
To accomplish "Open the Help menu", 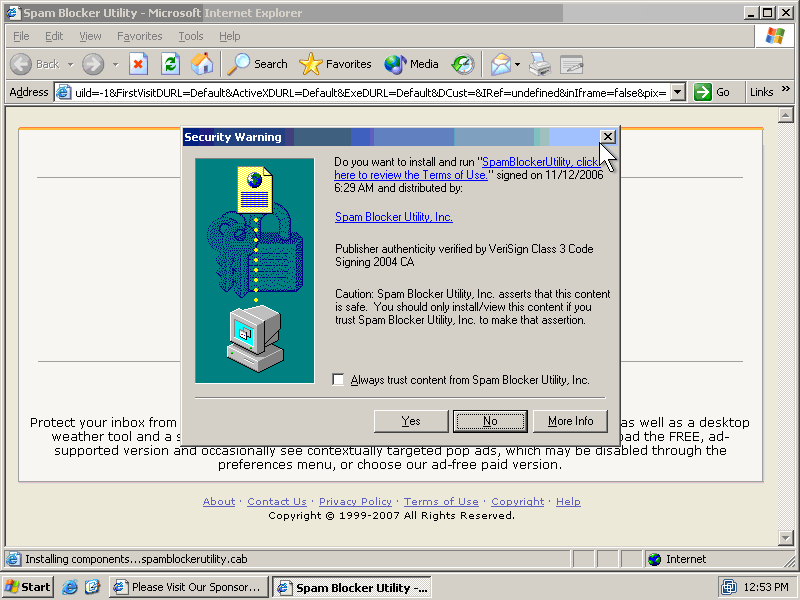I will (230, 36).
